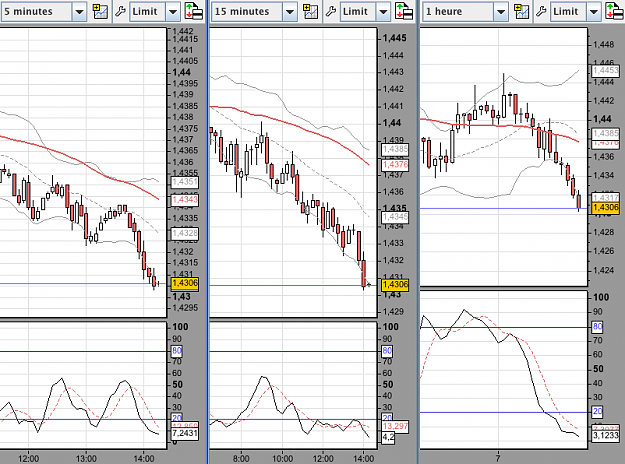Expand the Limit order type in 15 minutes panel
Screen dimensions: 625x464
383,12
